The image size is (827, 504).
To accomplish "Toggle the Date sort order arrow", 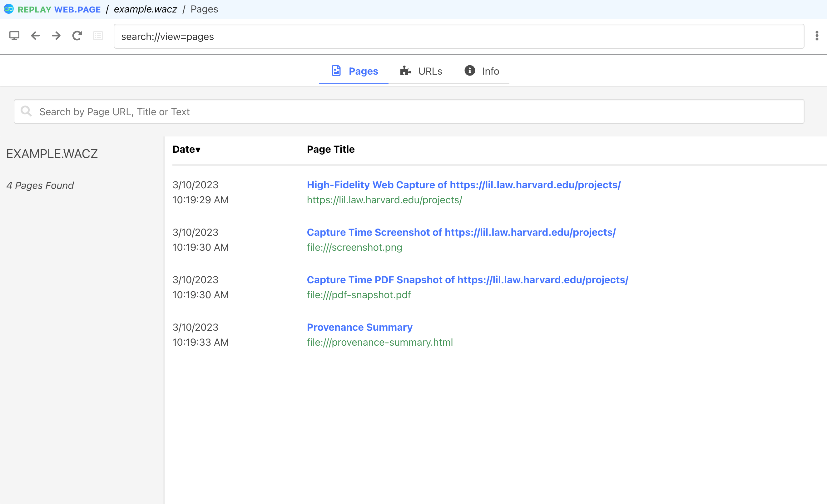I will [x=198, y=150].
